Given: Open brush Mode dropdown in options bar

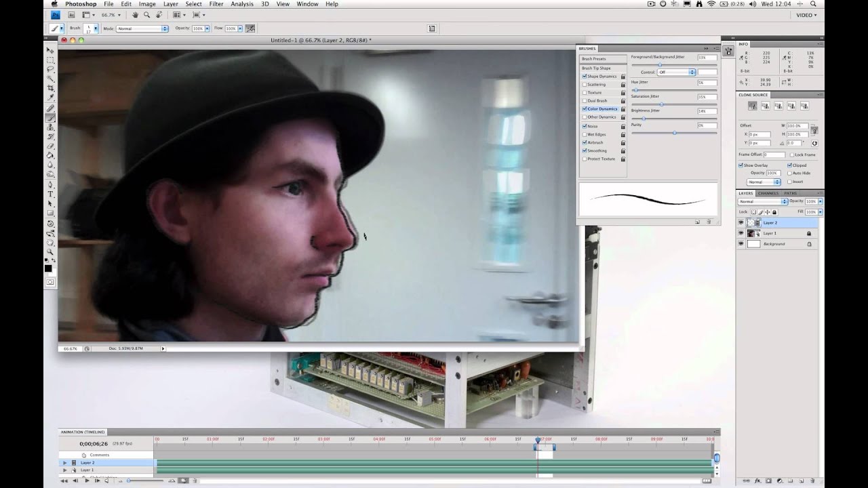Looking at the screenshot, I should (142, 28).
